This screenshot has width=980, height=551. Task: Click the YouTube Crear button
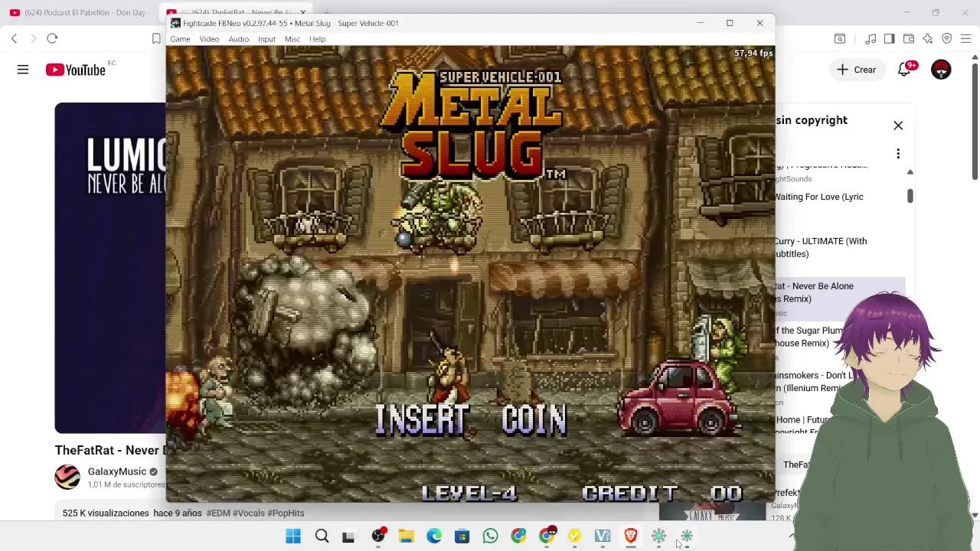857,70
